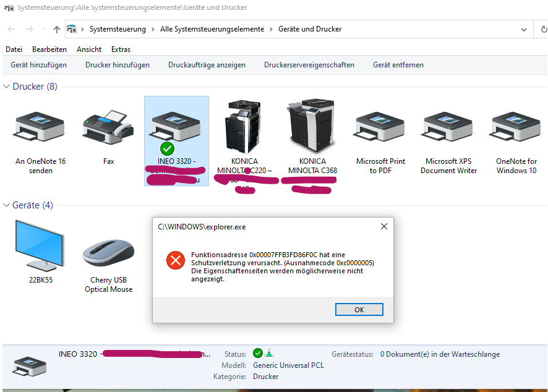Click Drucker hinzufügen in the toolbar

click(118, 65)
